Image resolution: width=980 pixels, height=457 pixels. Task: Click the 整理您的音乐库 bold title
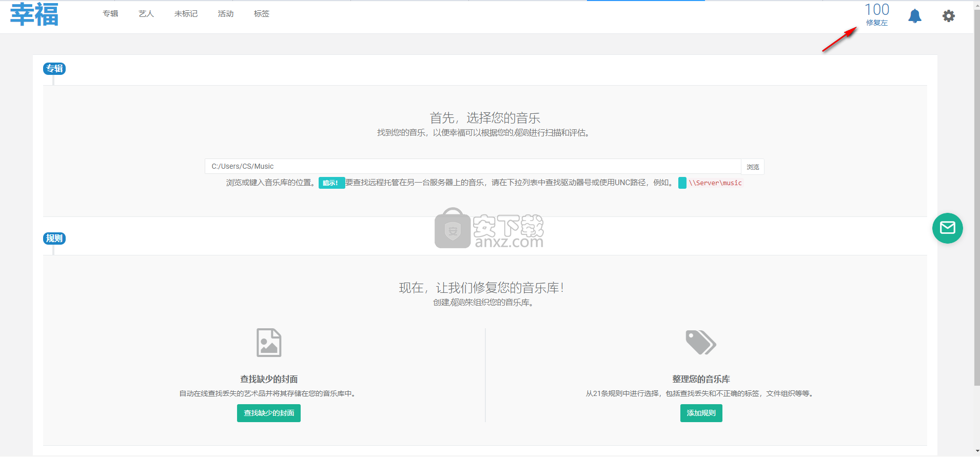701,379
